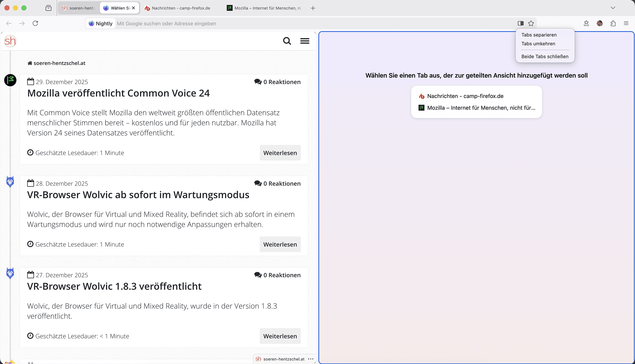Open the three-dots menu beside soeren-hentzschel.at

coord(311,359)
